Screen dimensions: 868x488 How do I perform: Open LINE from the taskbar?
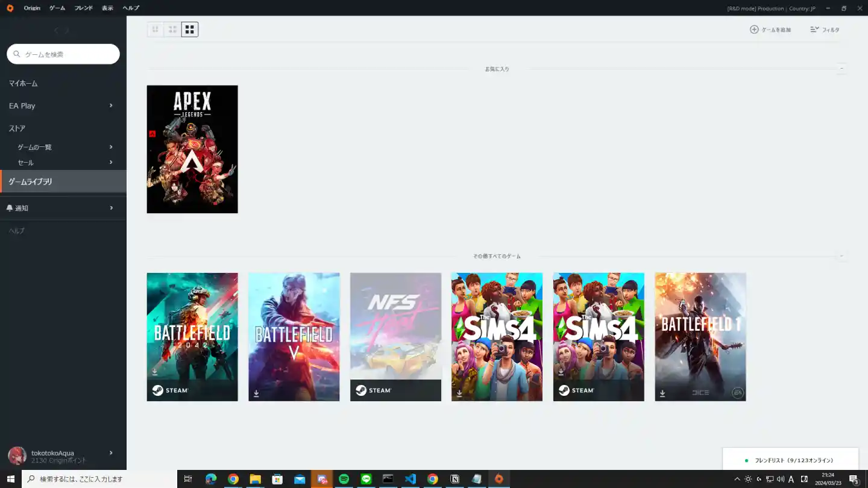coord(366,479)
